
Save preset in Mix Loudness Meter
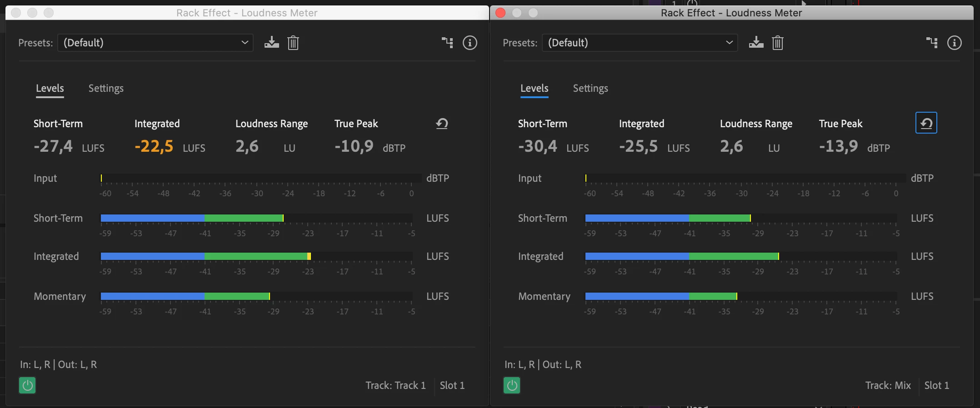click(756, 43)
